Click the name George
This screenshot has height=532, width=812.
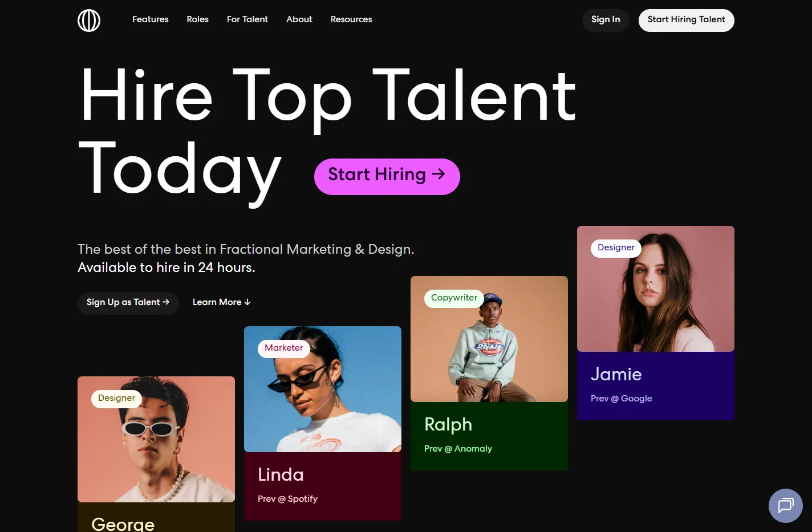[x=123, y=523]
